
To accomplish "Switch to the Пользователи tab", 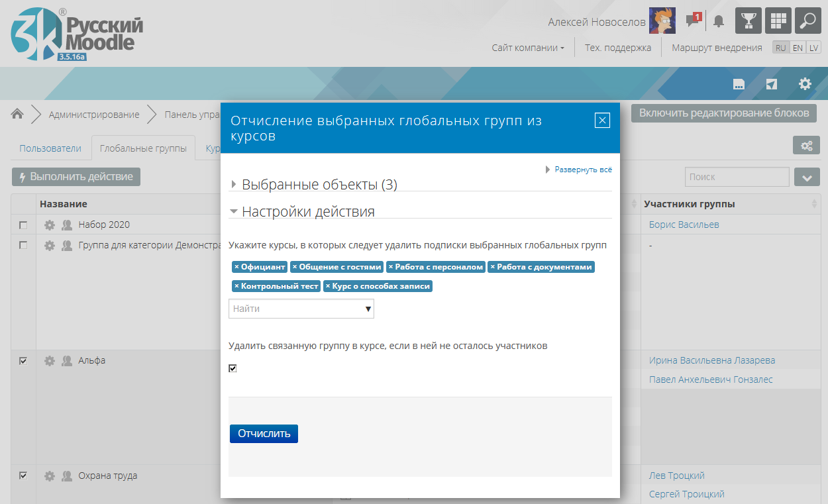I will 50,148.
